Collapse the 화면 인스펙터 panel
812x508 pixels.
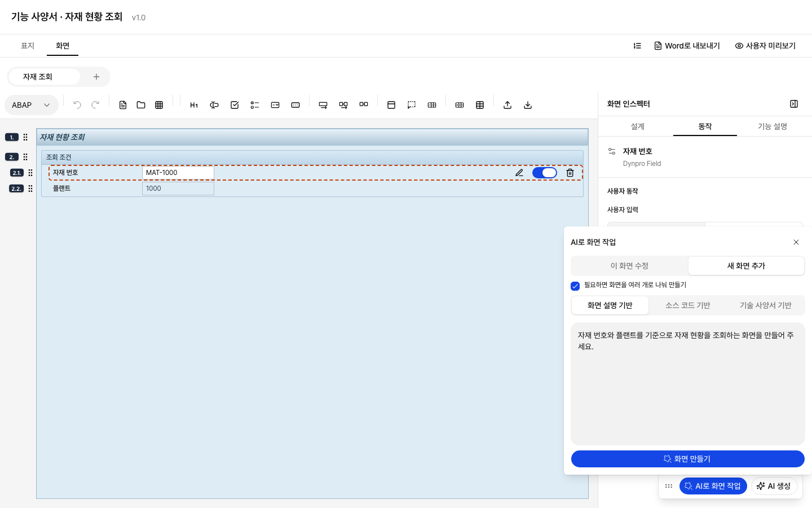[794, 104]
